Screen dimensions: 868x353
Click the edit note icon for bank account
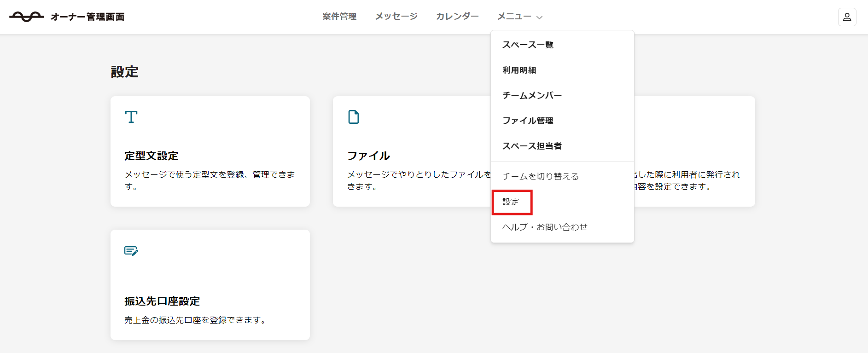[x=131, y=251]
